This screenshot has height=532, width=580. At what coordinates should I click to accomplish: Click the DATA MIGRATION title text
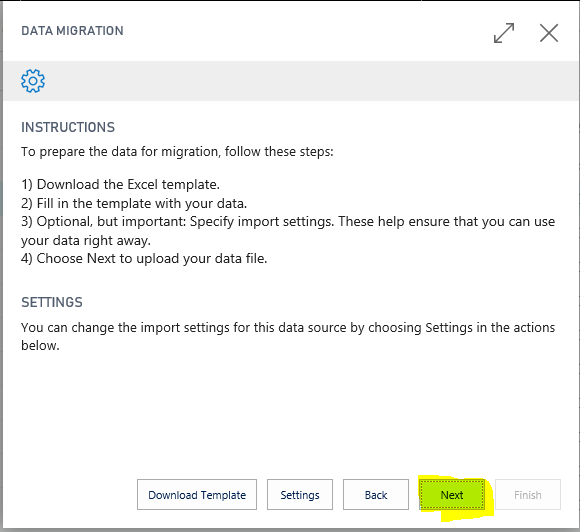(x=72, y=31)
